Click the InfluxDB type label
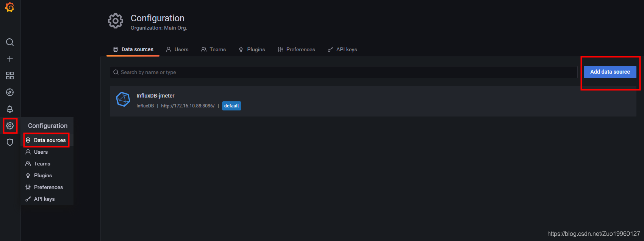644x241 pixels. click(x=145, y=106)
